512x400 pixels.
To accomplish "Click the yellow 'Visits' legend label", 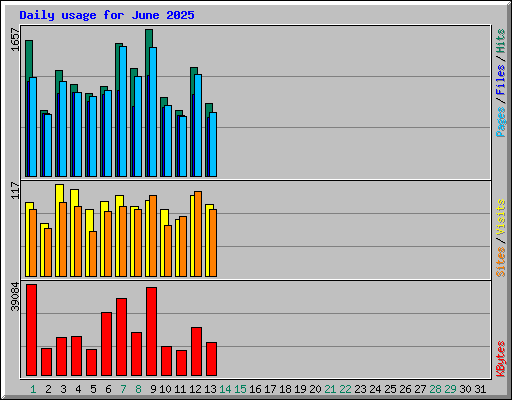I will click(500, 218).
